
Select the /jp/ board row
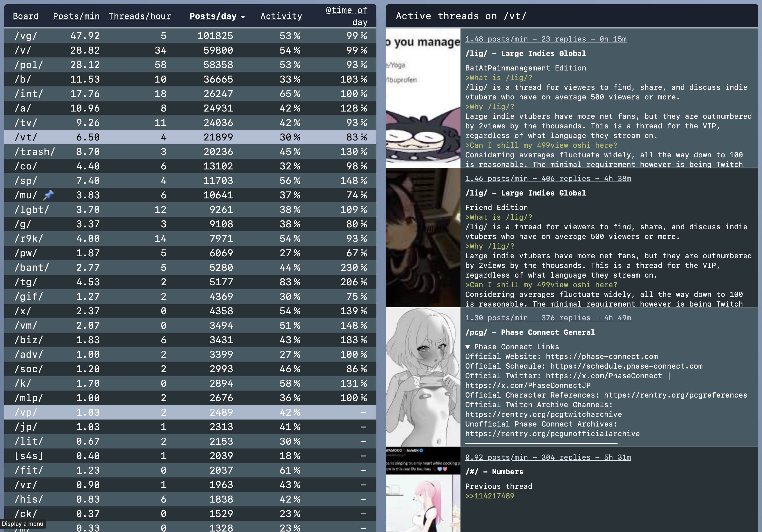point(190,427)
